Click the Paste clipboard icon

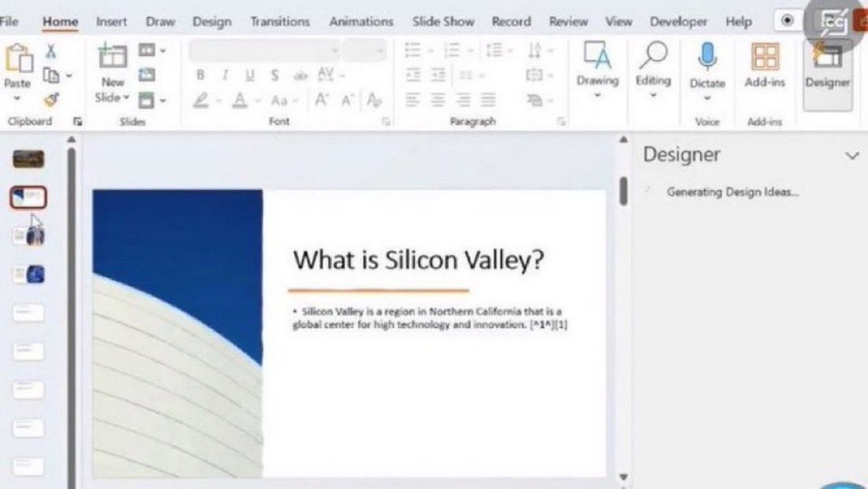point(18,58)
